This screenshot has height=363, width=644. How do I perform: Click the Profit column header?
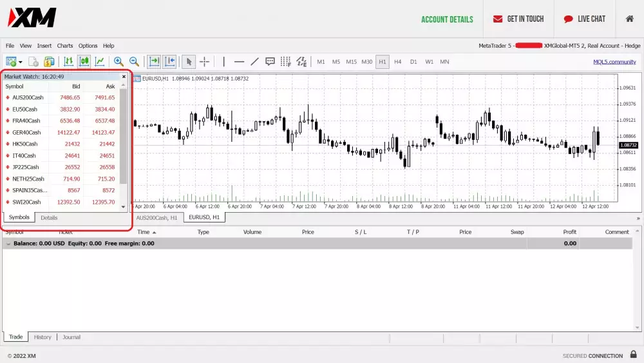point(569,232)
